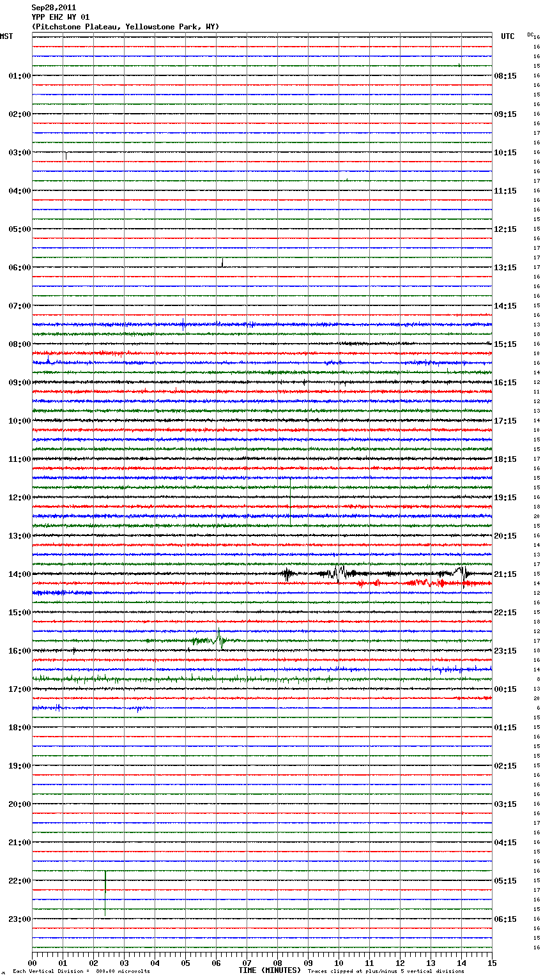
Task: Select the 02:00 MST time label
Action: 19,114
